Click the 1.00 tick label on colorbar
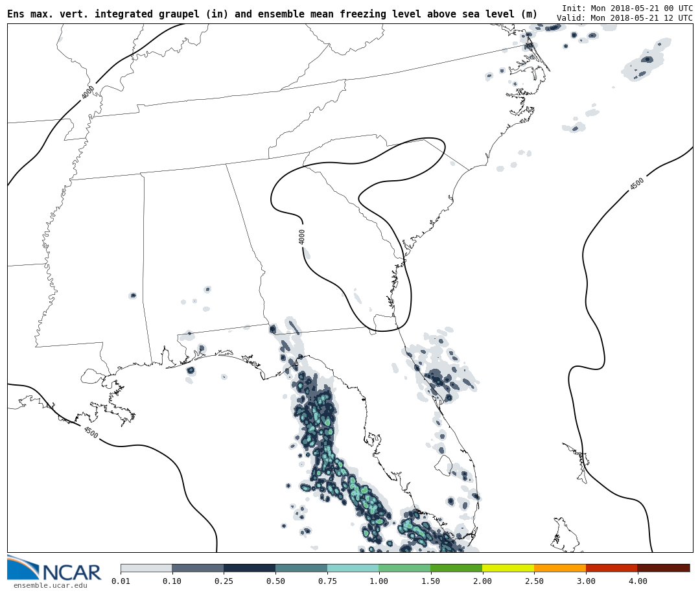 point(379,581)
